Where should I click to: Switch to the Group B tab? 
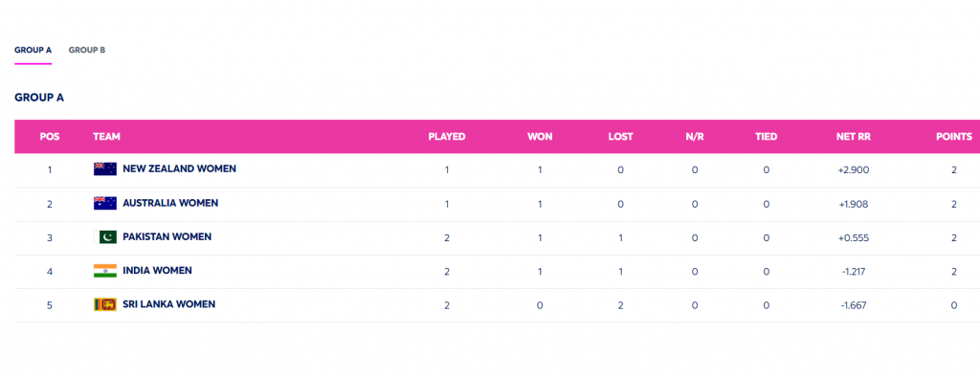coord(87,50)
